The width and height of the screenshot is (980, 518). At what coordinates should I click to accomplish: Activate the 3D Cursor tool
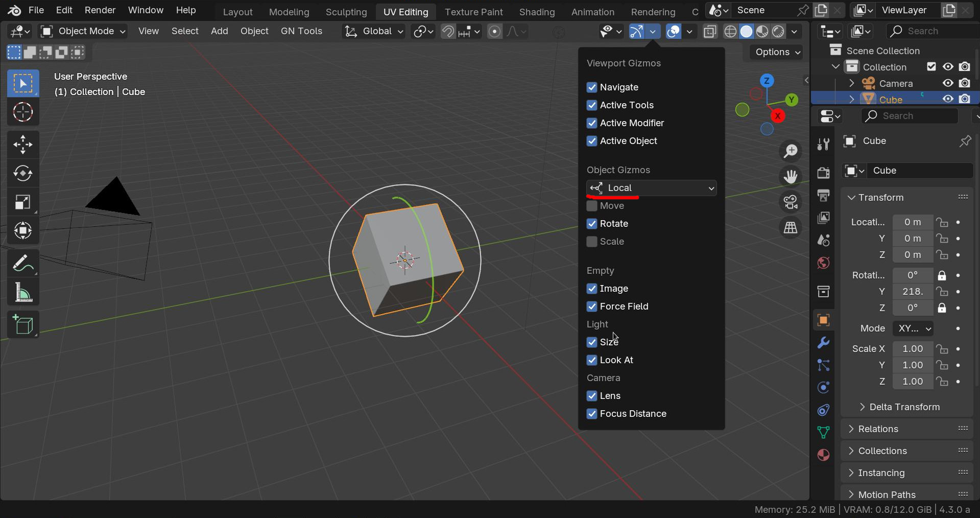pyautogui.click(x=23, y=112)
